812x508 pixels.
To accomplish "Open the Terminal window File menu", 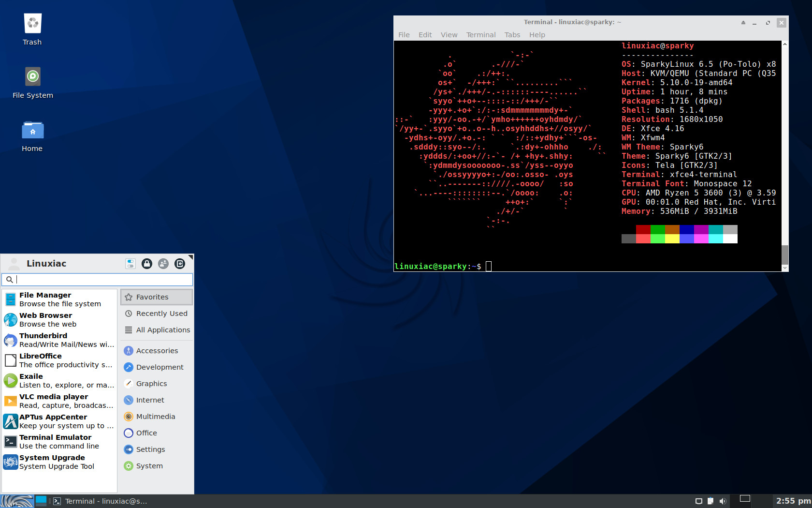I will pos(404,35).
